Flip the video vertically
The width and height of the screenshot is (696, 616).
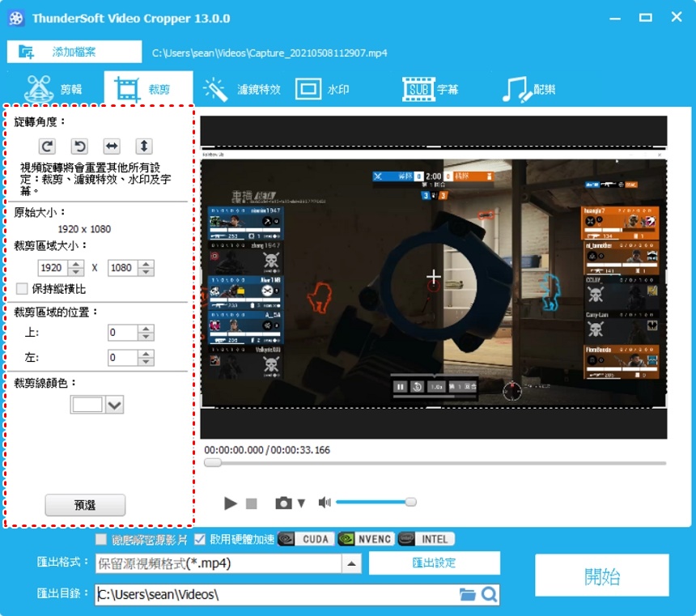[143, 147]
